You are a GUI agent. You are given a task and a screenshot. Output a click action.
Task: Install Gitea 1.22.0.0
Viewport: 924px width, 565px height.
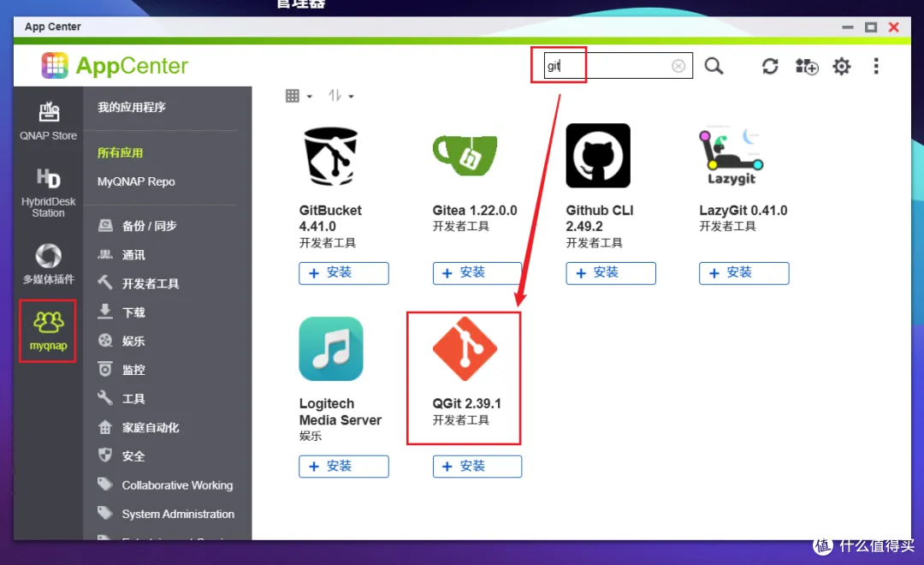coord(477,273)
